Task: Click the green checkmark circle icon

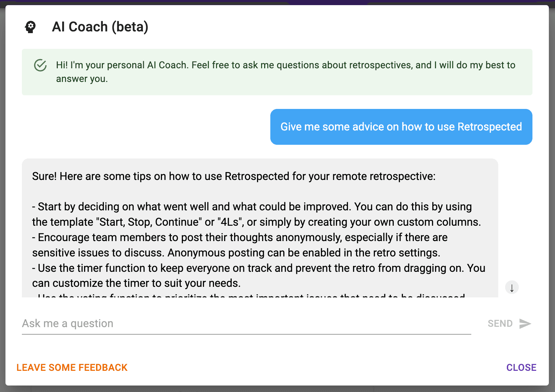Action: point(40,65)
